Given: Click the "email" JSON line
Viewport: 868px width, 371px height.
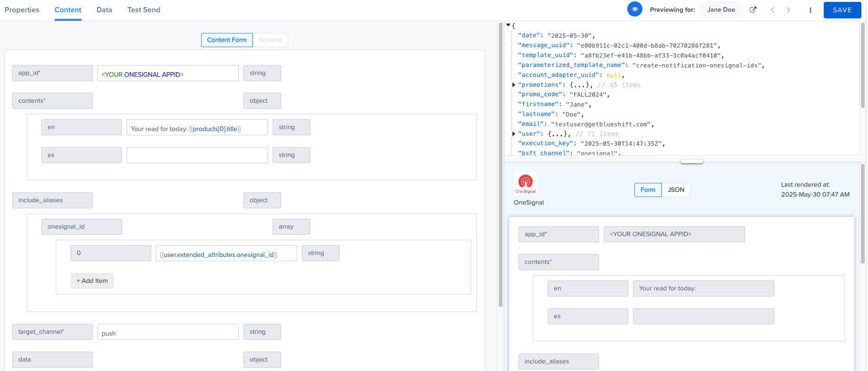Looking at the screenshot, I should click(586, 124).
